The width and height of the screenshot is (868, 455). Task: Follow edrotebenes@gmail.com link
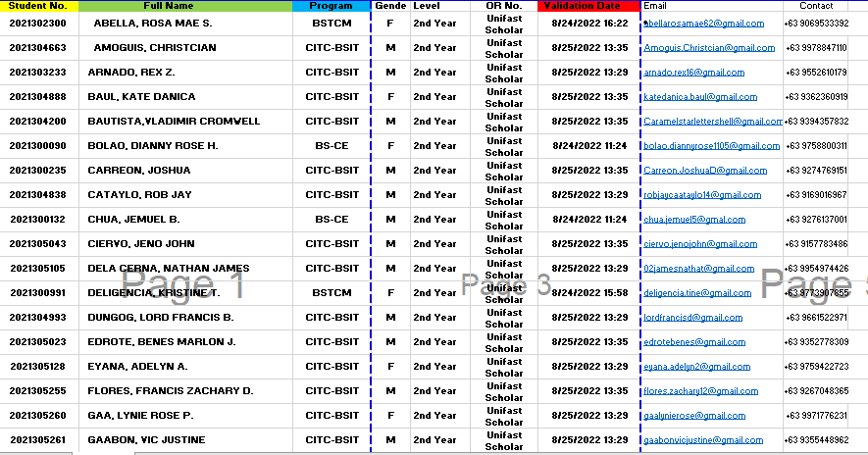(x=694, y=342)
